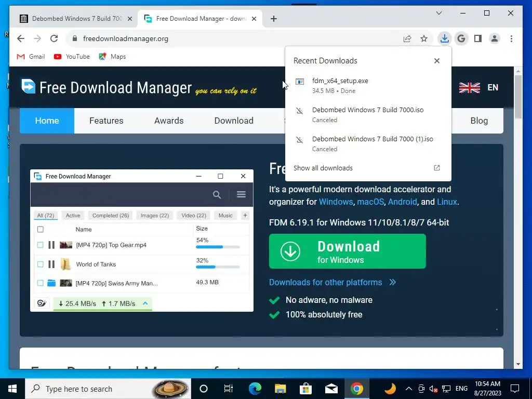Screen dimensions: 532x399
Task: Click the hamburger menu in FDM screenshot
Action: point(241,194)
